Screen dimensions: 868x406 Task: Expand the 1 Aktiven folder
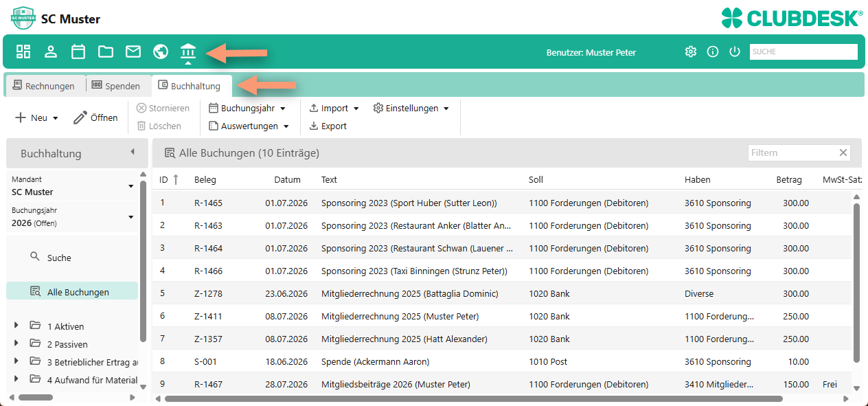point(16,326)
